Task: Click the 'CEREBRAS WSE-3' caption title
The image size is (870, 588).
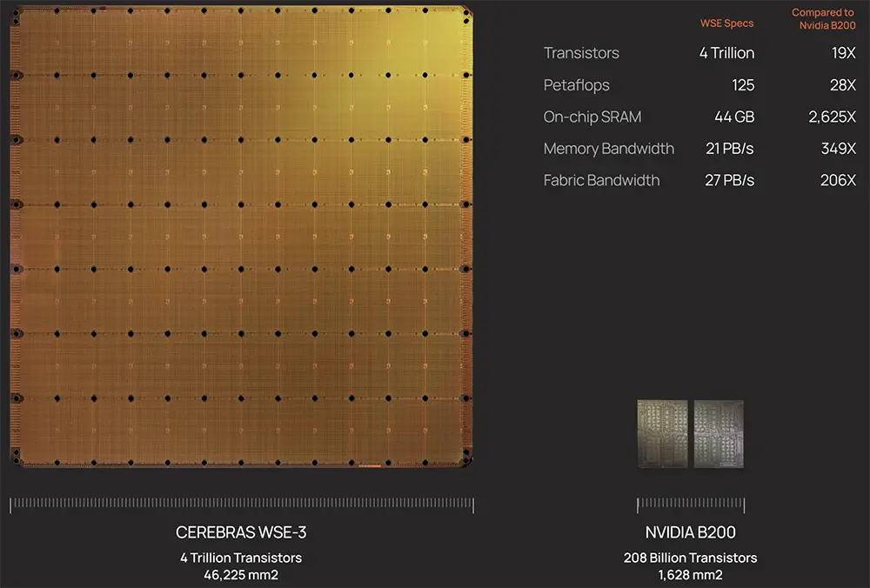Action: [241, 532]
